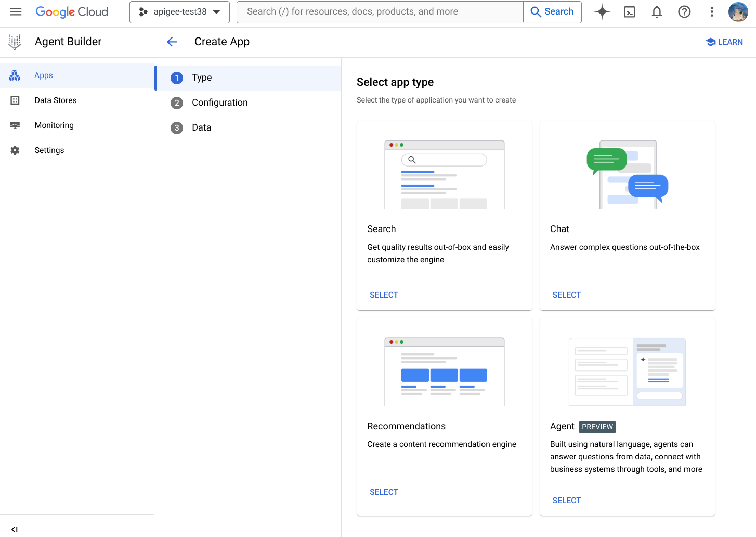Click the Search card title text

pyautogui.click(x=382, y=229)
